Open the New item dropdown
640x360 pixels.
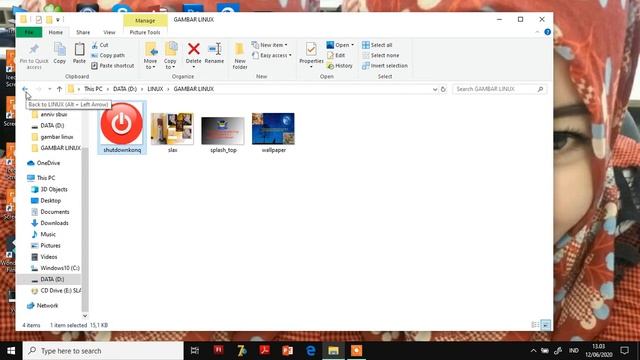click(270, 45)
